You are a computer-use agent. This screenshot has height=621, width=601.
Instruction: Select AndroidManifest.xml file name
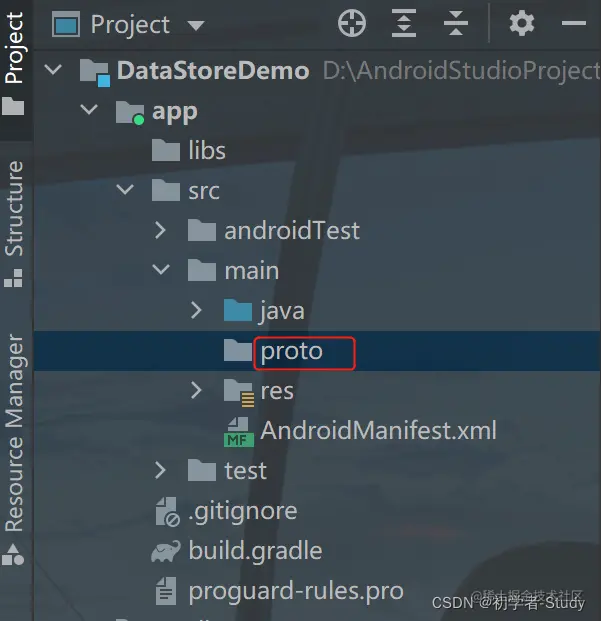click(x=378, y=430)
